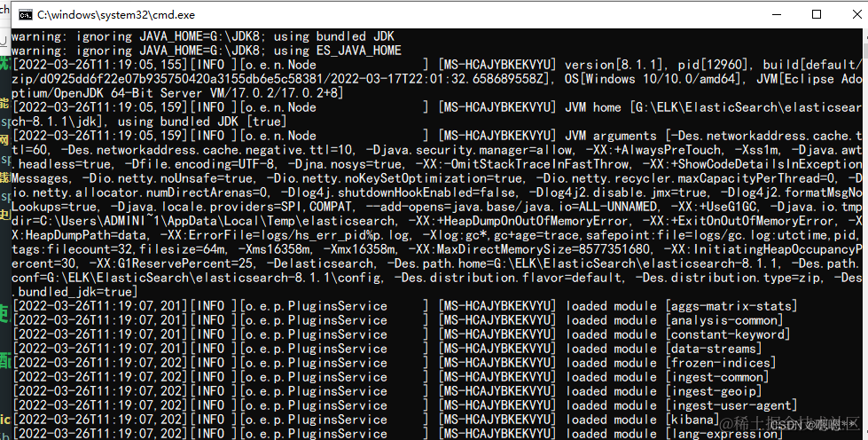Click -Des.networkaddress.cache.negative.ttl=10 argument
Viewport: 868px width, 440px height.
point(207,150)
